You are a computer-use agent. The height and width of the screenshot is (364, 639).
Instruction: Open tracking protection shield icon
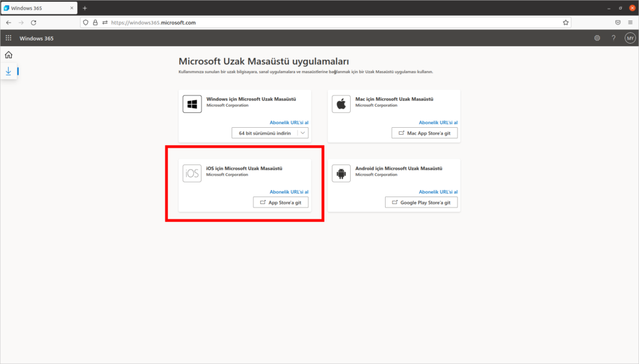[x=85, y=23]
